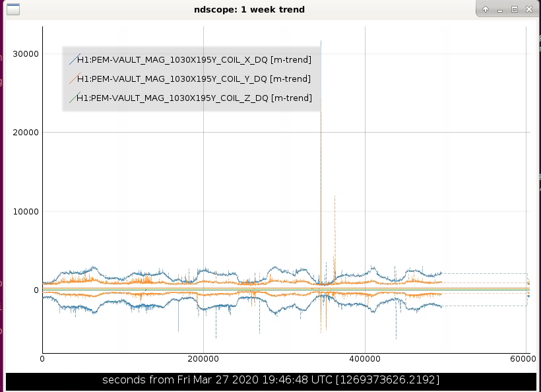Screen dimensions: 541x392
Task: Click the 200000 tick label on time axis
Action: 203,359
